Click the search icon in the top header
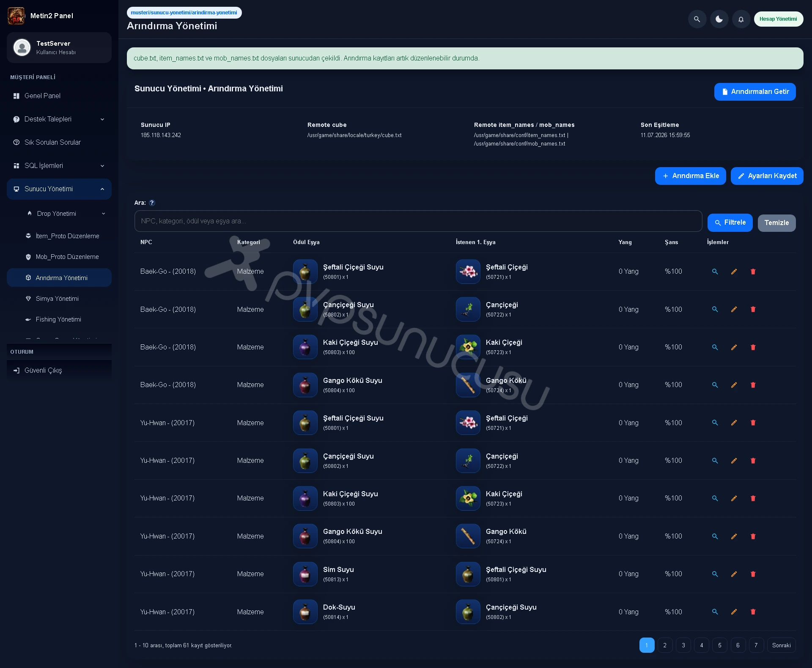The width and height of the screenshot is (812, 668). tap(697, 19)
